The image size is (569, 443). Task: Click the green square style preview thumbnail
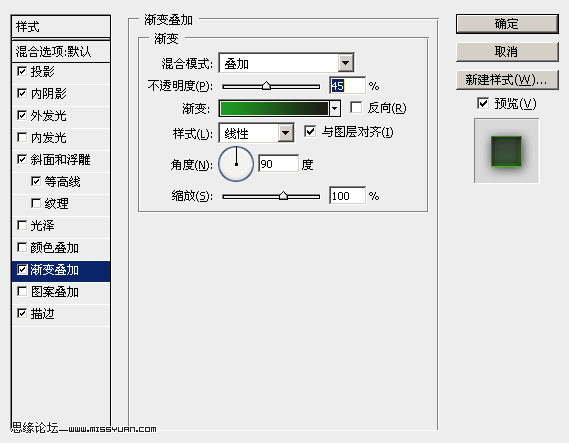(507, 151)
